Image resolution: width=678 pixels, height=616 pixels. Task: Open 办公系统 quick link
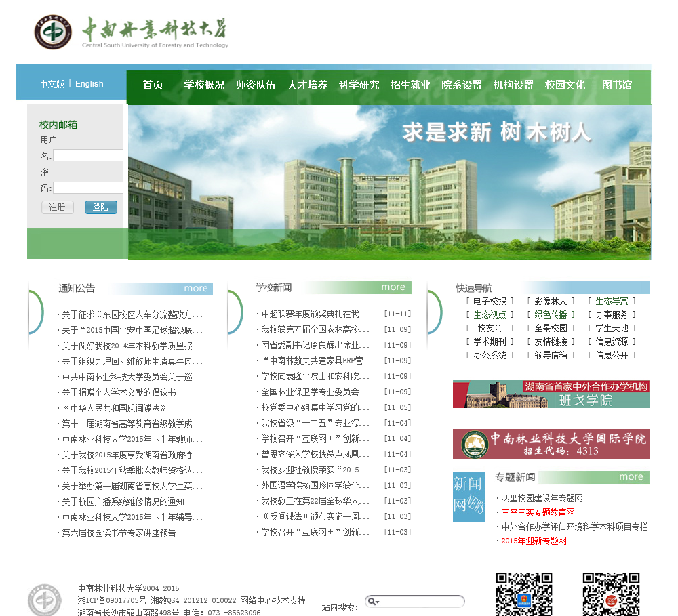click(x=490, y=355)
